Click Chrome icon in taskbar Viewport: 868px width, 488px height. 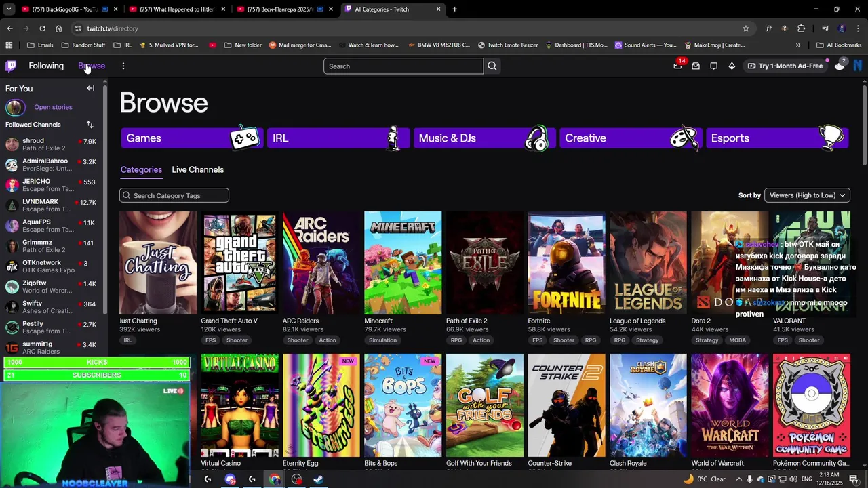point(275,479)
